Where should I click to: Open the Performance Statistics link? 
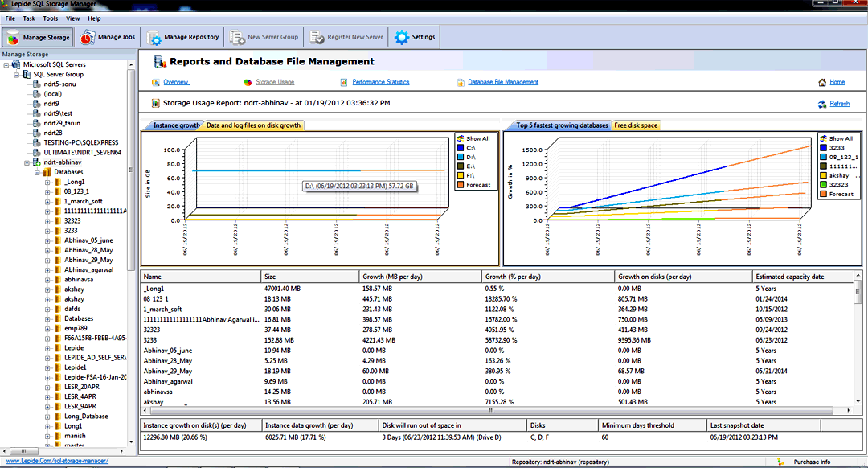(x=380, y=82)
